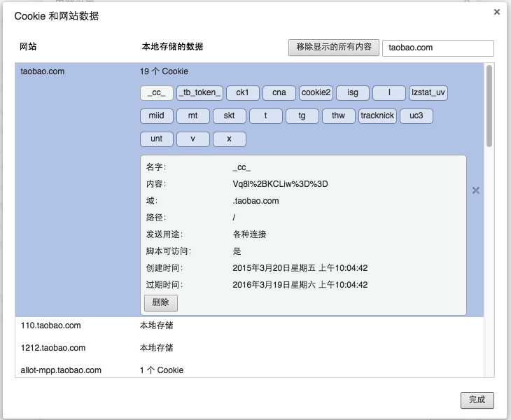Click the 删除 button to delete cookie

[161, 302]
